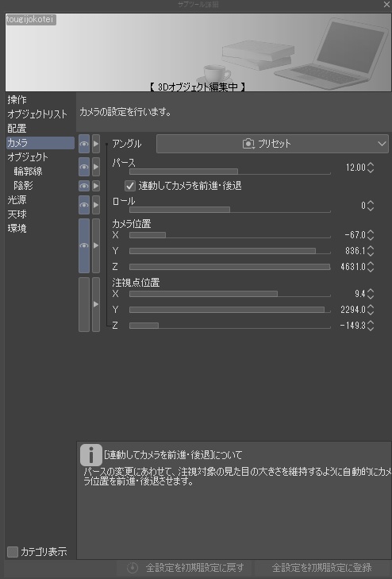Uncheck 連動してカメラを前進・後退 checkbox
Image resolution: width=392 pixels, height=579 pixels.
coord(130,186)
